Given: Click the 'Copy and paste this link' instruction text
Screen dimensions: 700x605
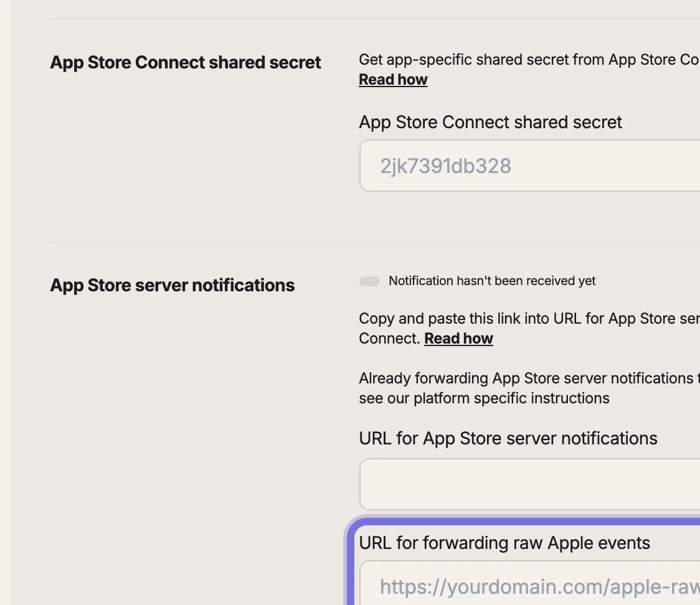Looking at the screenshot, I should tap(529, 319).
